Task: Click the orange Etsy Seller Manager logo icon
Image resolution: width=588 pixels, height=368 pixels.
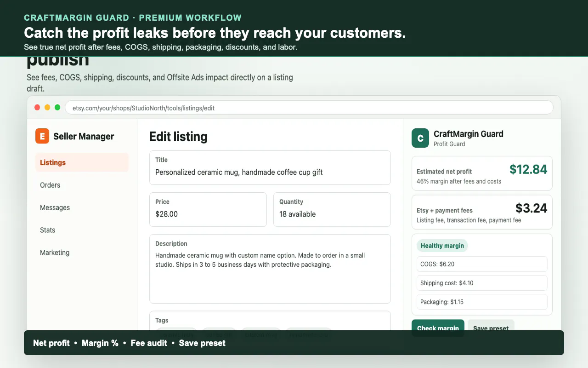Action: (42, 136)
